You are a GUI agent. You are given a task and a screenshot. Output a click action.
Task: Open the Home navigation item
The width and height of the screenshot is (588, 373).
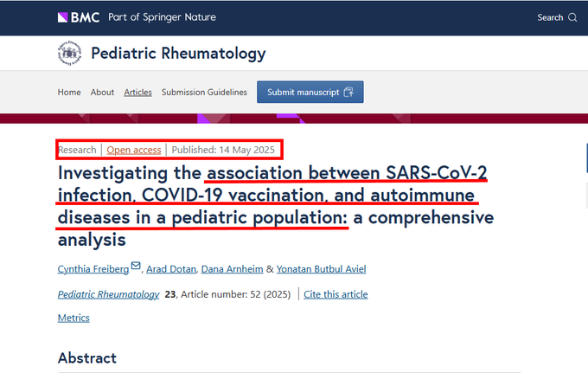tap(69, 93)
